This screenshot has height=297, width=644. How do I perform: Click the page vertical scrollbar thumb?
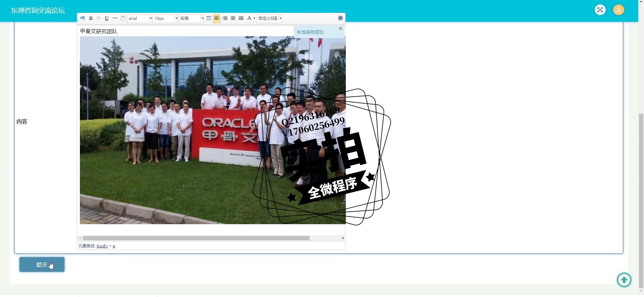[x=641, y=201]
